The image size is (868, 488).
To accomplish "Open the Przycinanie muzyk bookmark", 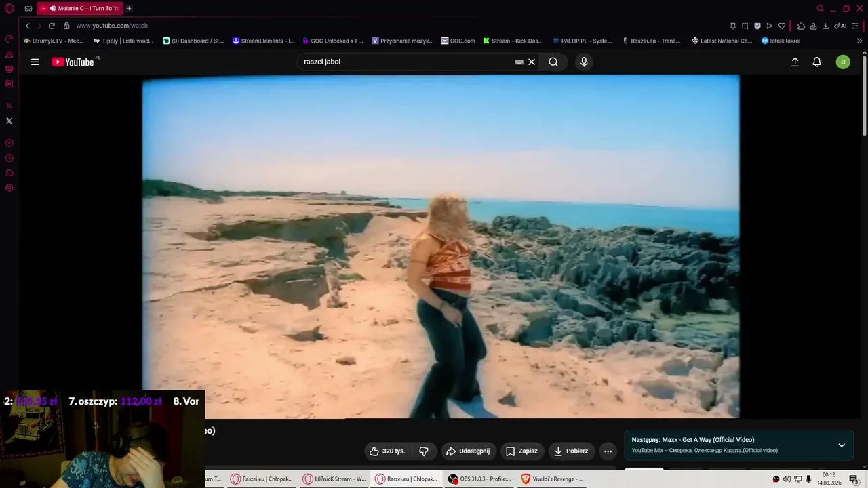I will tap(403, 41).
